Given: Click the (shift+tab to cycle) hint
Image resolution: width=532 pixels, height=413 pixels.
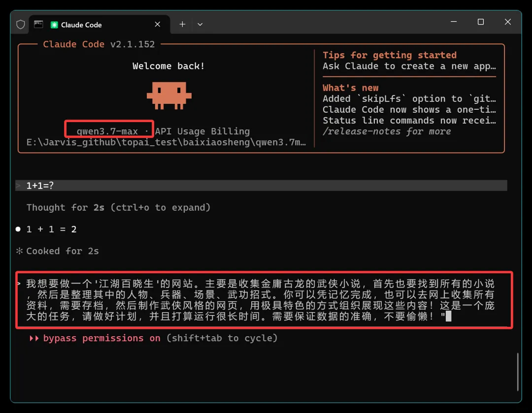Looking at the screenshot, I should click(222, 338).
